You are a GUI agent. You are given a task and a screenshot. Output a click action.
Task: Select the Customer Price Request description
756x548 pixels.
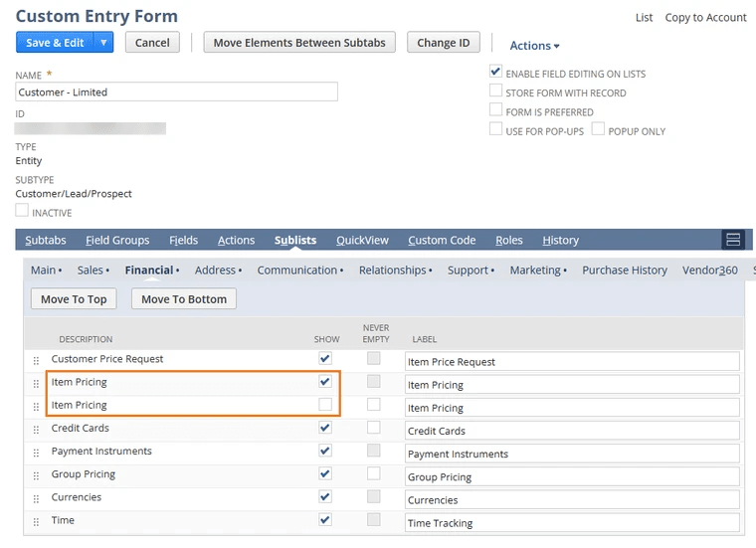107,359
